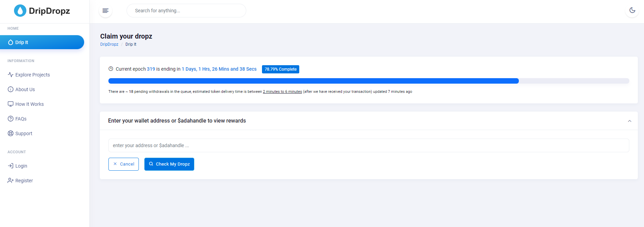Viewport: 644px width, 227px height.
Task: Go to the About Us page
Action: [25, 89]
